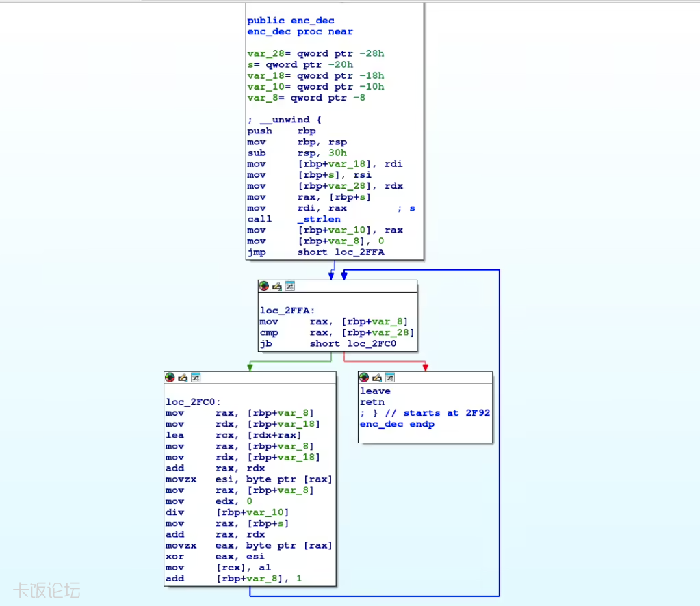Click the 'enc_dec proc near' line
The width and height of the screenshot is (700, 606).
(300, 31)
